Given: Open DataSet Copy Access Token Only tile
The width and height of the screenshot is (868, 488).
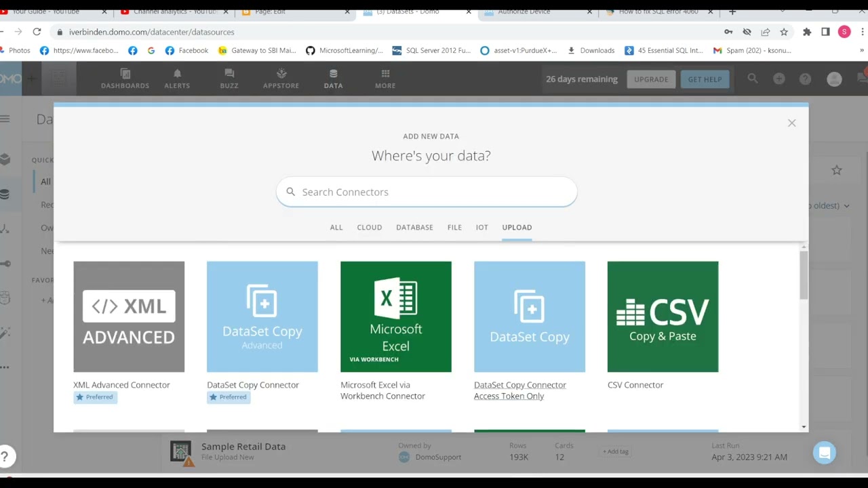Looking at the screenshot, I should pos(530,317).
